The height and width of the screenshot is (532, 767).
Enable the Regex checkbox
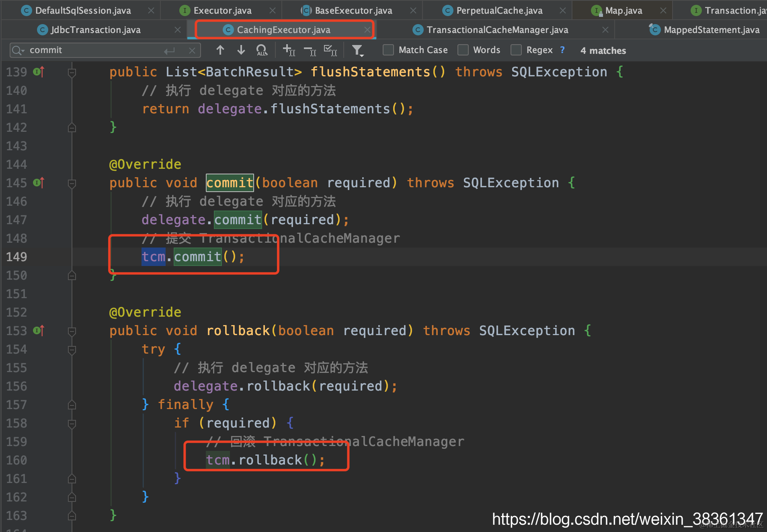click(x=516, y=50)
